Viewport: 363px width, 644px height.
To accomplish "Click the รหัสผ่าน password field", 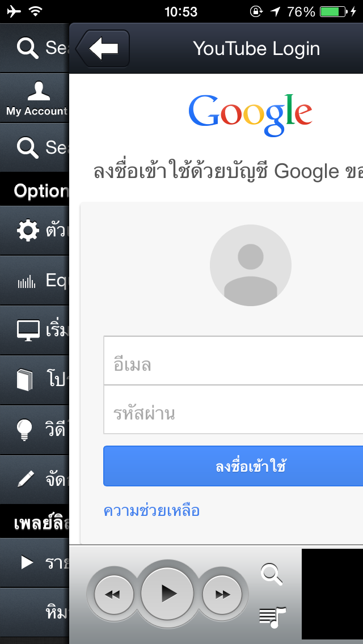I will point(233,409).
